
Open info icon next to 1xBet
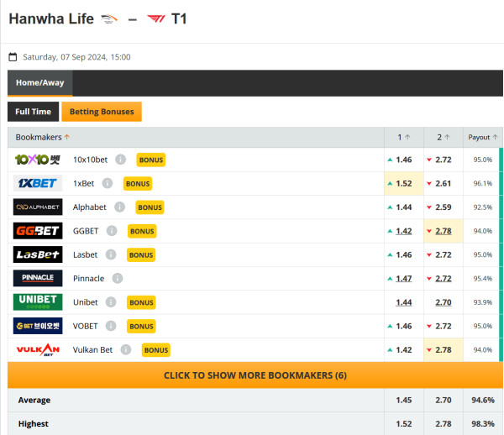(108, 183)
